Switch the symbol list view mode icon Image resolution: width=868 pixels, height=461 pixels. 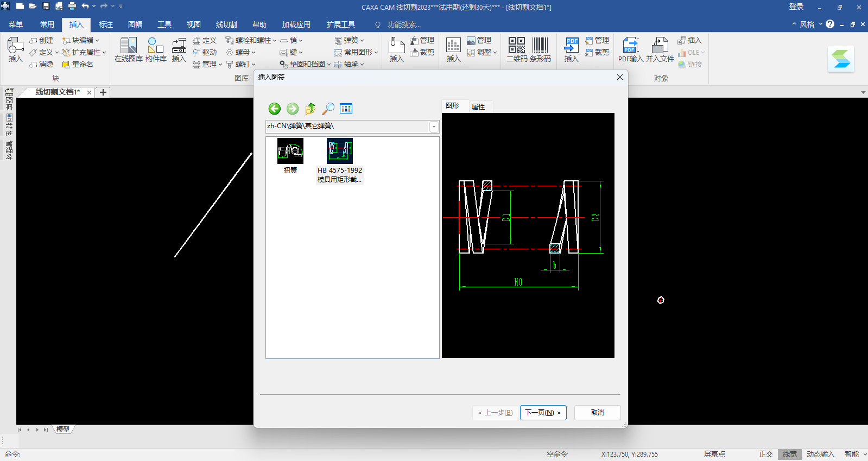coord(346,109)
